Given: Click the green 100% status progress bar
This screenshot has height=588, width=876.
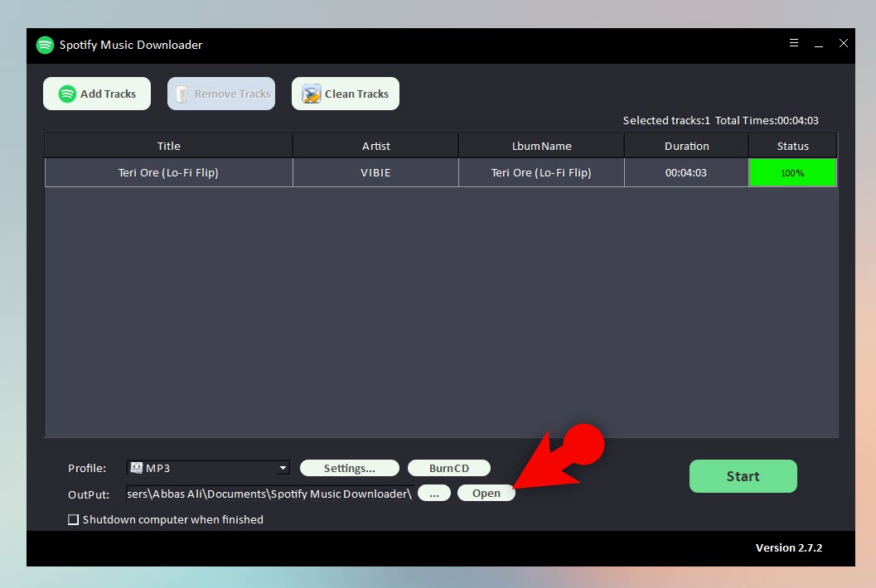Looking at the screenshot, I should 793,172.
